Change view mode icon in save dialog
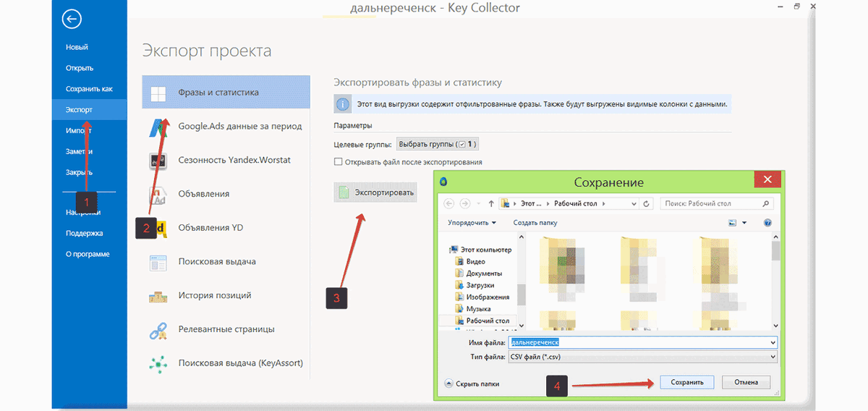Image resolution: width=868 pixels, height=411 pixels. pyautogui.click(x=732, y=223)
